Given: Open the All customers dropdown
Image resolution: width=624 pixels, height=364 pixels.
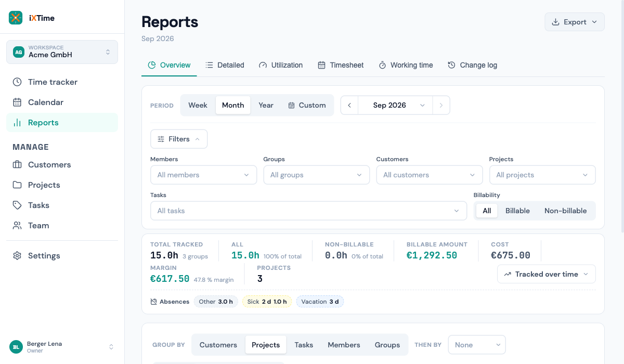Looking at the screenshot, I should (x=430, y=175).
